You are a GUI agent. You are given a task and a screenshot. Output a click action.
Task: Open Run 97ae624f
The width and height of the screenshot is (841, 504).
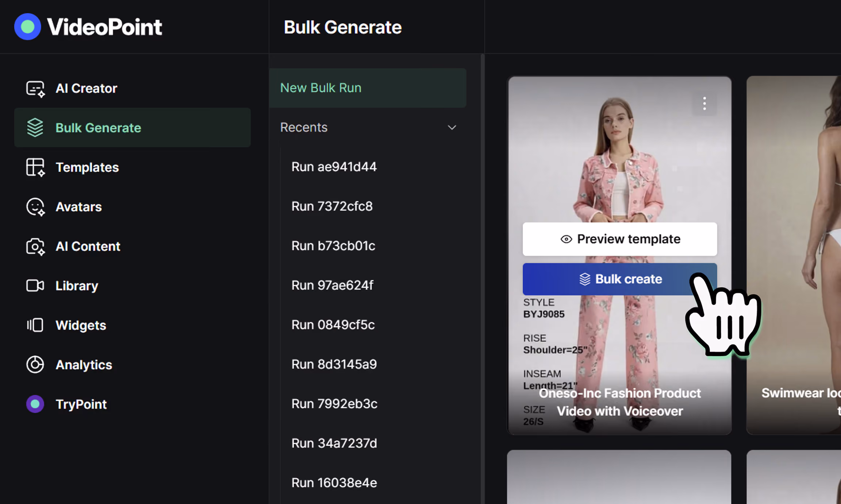click(332, 285)
